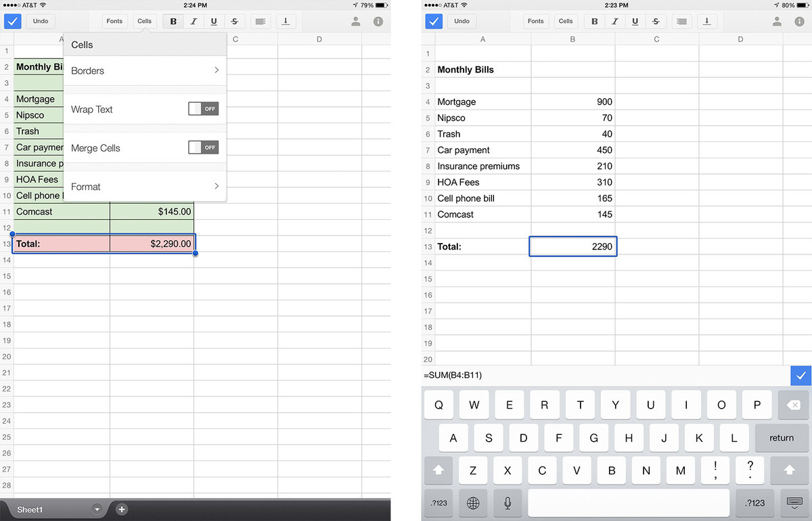Viewport: 812px width, 521px height.
Task: Select the $2,290.00 total cell in left spreadsheet
Action: [x=152, y=244]
